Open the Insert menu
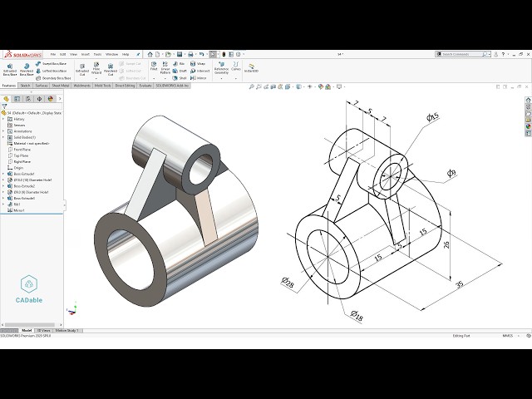Viewport: 532px width, 399px height. [86, 54]
